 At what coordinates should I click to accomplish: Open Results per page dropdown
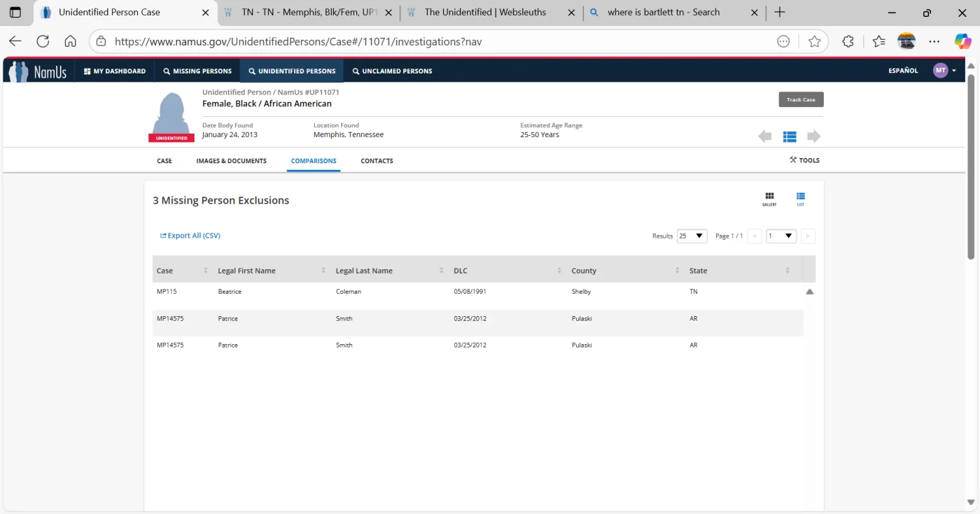(x=692, y=236)
